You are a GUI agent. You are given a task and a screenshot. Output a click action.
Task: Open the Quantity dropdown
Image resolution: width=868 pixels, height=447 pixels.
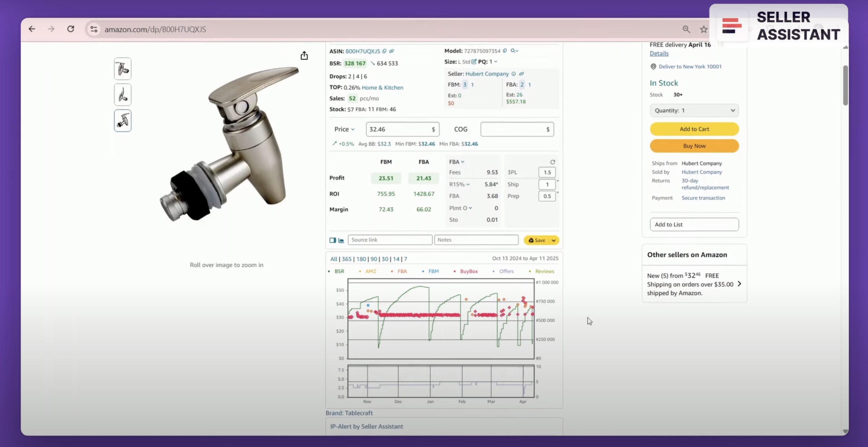tap(694, 110)
